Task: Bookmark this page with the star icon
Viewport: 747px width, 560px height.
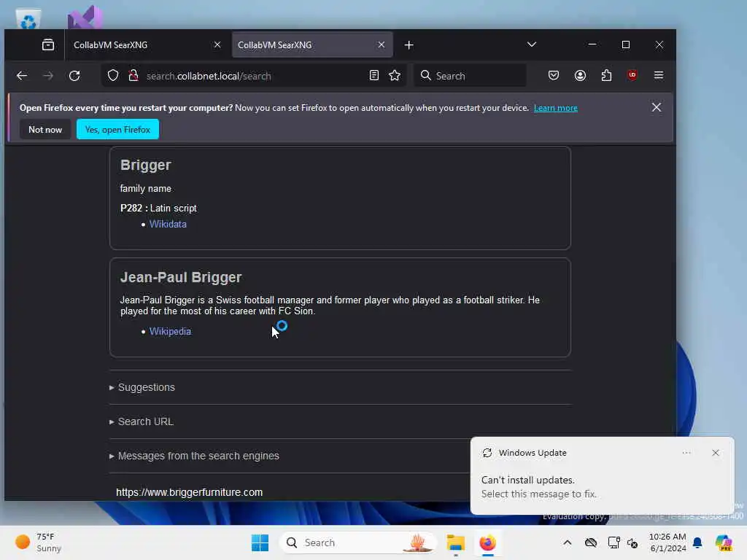Action: point(395,75)
